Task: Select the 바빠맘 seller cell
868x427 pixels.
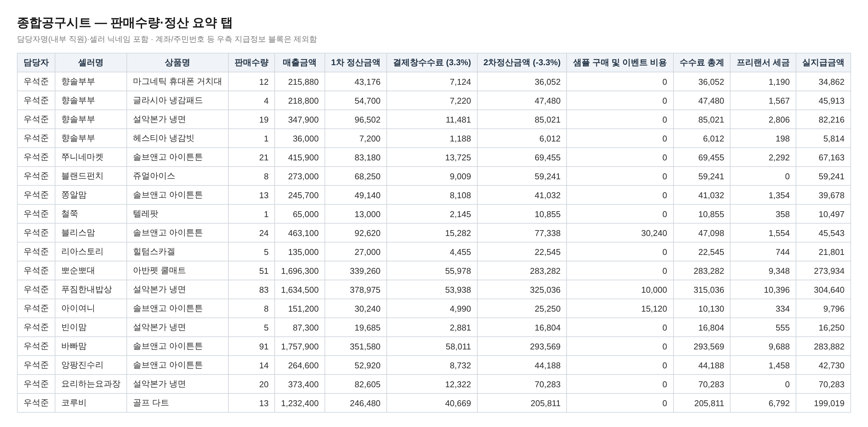Action: pyautogui.click(x=91, y=346)
